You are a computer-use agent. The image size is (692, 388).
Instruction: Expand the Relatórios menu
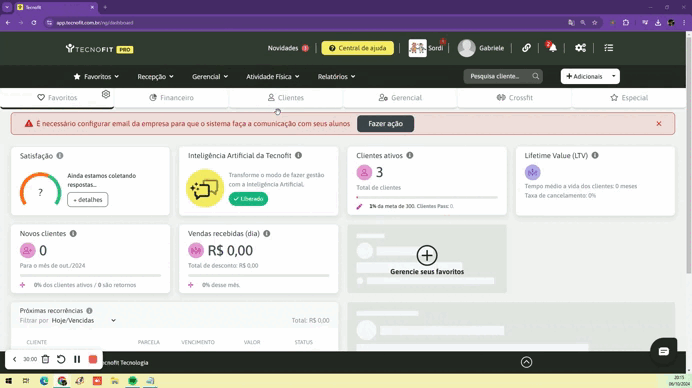(336, 76)
